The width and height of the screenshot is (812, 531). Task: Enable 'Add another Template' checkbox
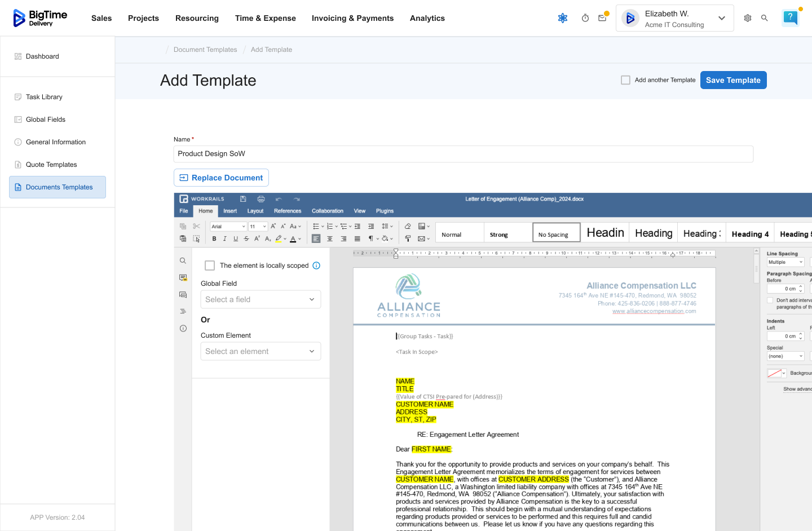point(625,80)
